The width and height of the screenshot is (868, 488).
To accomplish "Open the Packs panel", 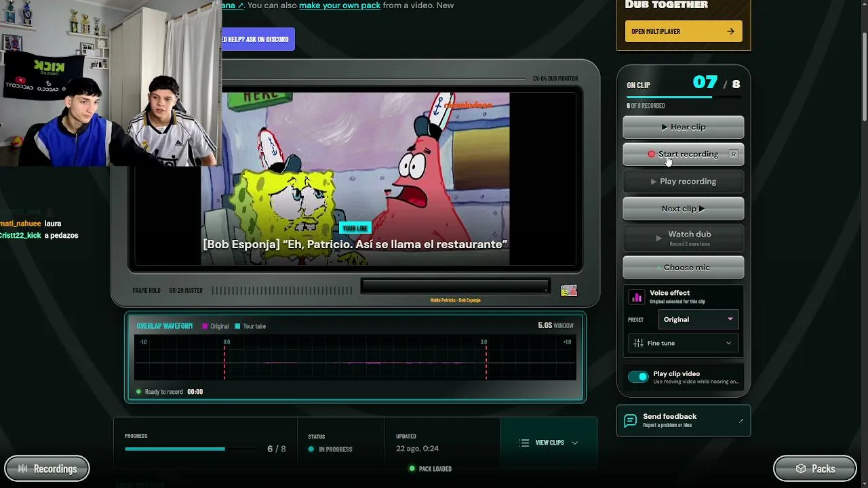I will tap(814, 468).
